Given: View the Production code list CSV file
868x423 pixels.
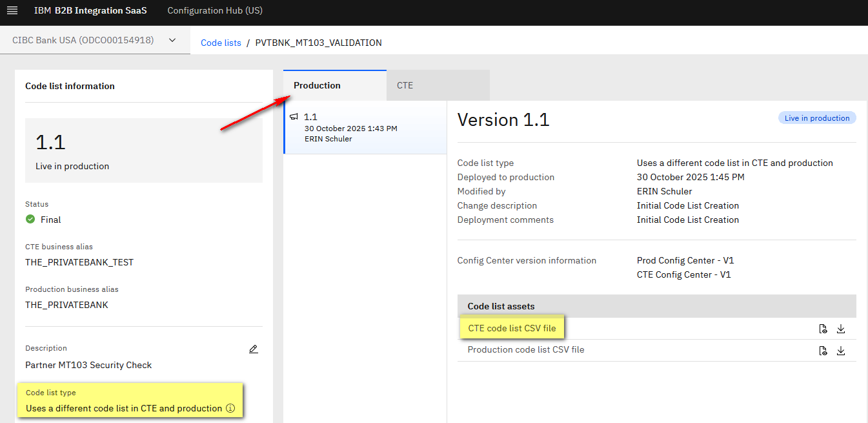Looking at the screenshot, I should click(x=823, y=351).
